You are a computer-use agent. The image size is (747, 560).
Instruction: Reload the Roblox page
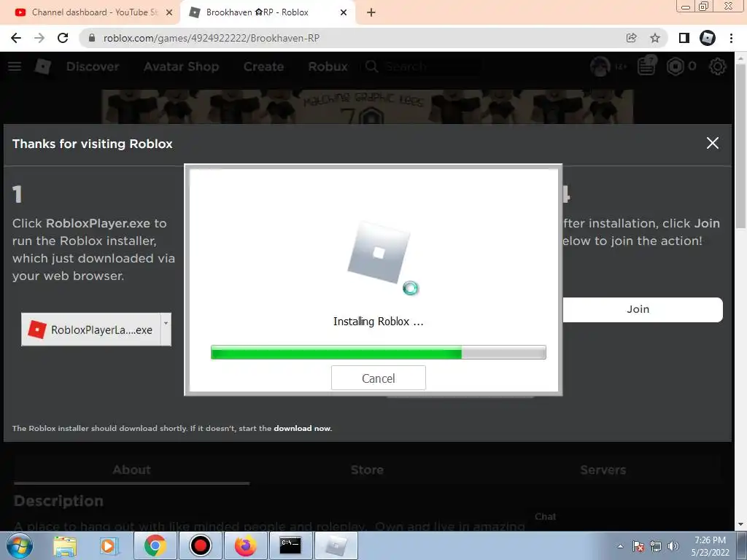pos(63,38)
